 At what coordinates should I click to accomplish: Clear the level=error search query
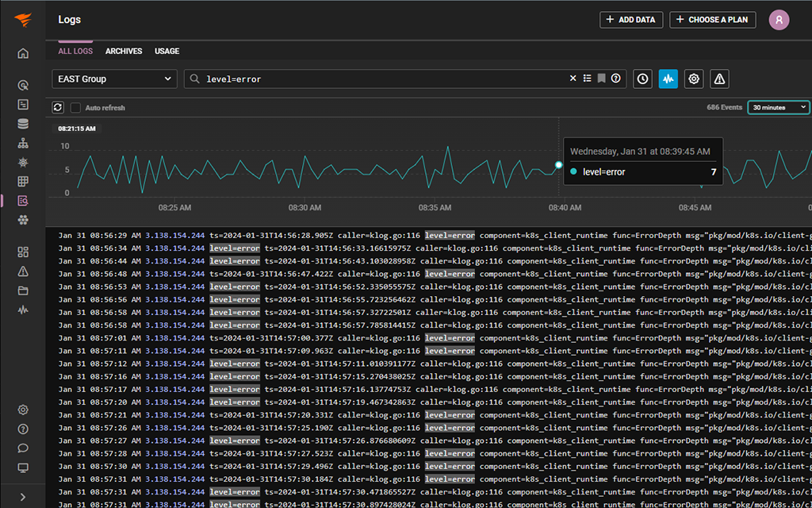pos(574,79)
